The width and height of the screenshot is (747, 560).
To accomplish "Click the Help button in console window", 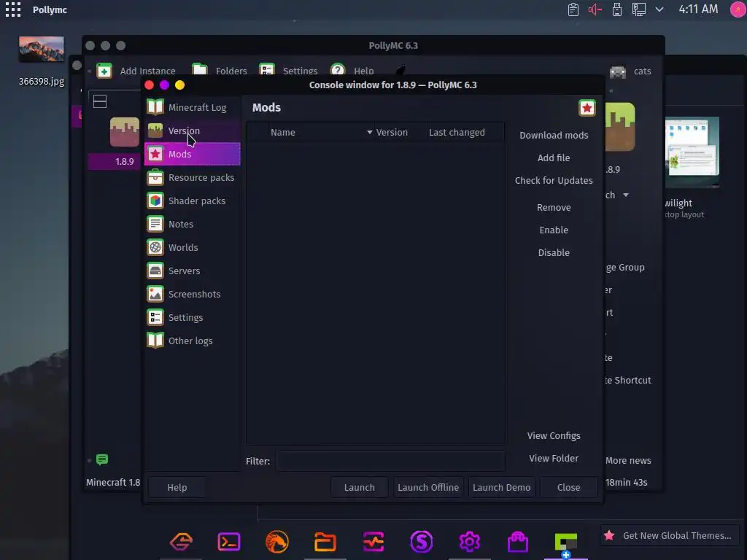I will point(177,488).
